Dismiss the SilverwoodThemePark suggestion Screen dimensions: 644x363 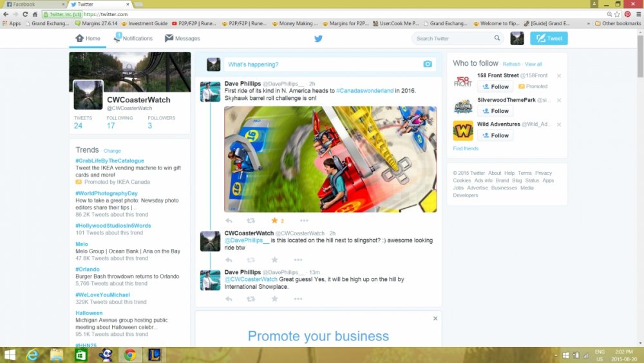point(559,100)
